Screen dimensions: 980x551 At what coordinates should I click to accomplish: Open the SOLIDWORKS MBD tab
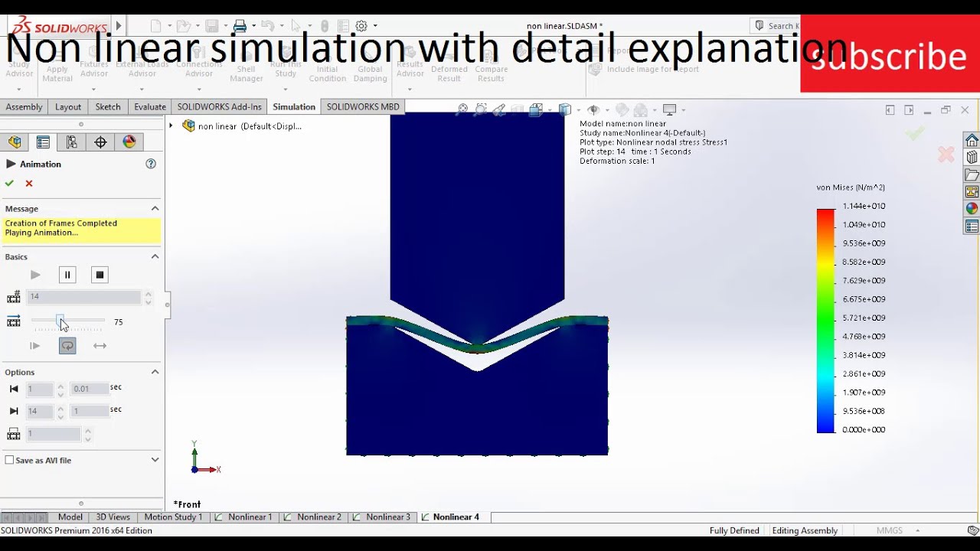click(363, 107)
